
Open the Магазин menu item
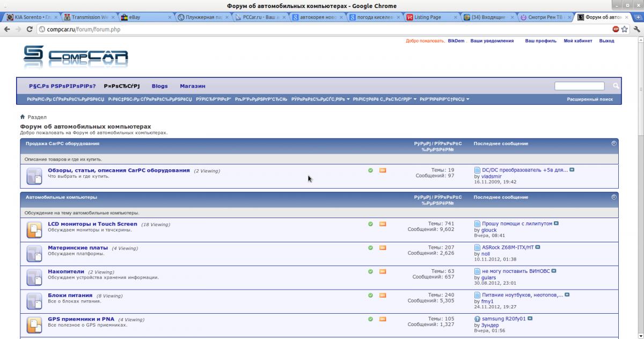192,86
